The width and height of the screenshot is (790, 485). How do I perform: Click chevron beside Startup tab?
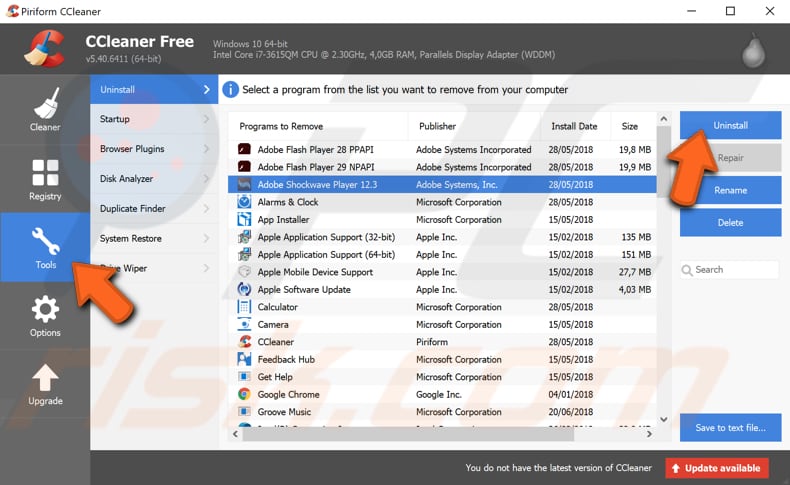[x=207, y=119]
